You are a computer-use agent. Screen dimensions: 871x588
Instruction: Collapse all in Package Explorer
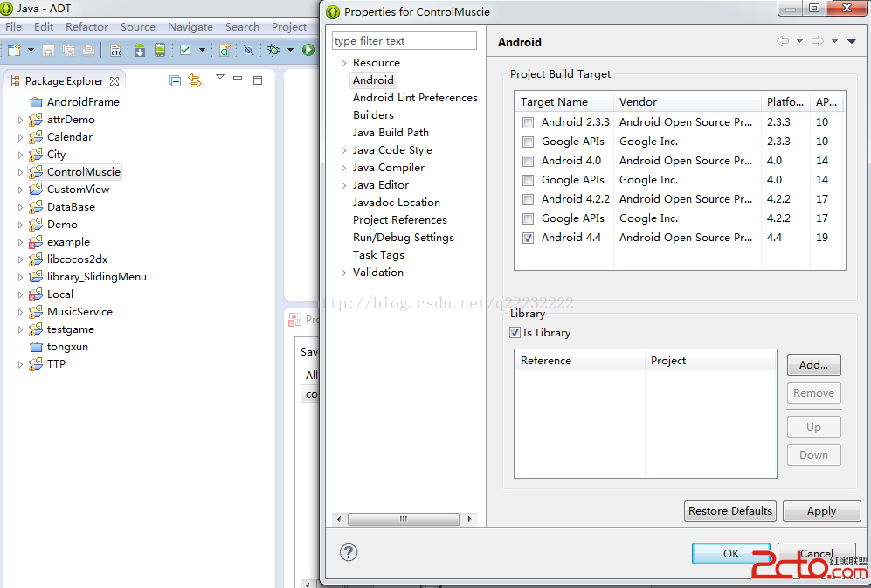pos(176,80)
